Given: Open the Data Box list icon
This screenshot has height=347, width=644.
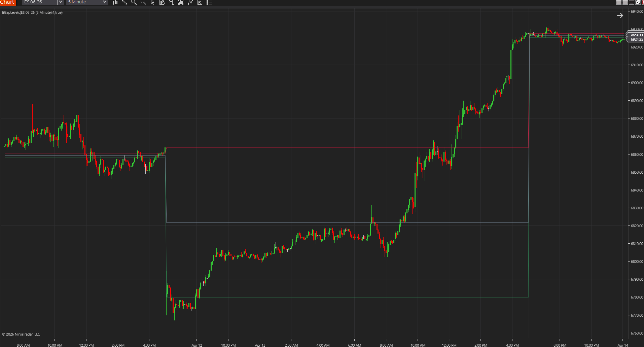Looking at the screenshot, I should (209, 2).
